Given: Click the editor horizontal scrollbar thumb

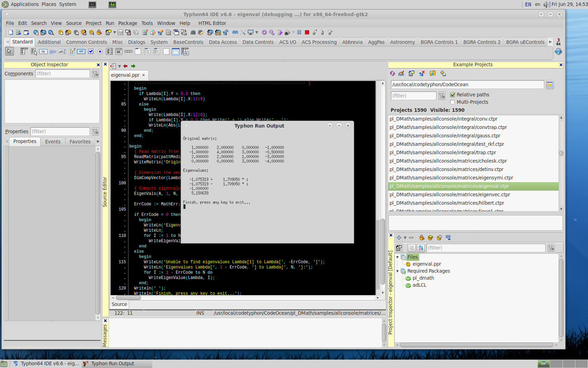Looking at the screenshot, I should [x=128, y=298].
